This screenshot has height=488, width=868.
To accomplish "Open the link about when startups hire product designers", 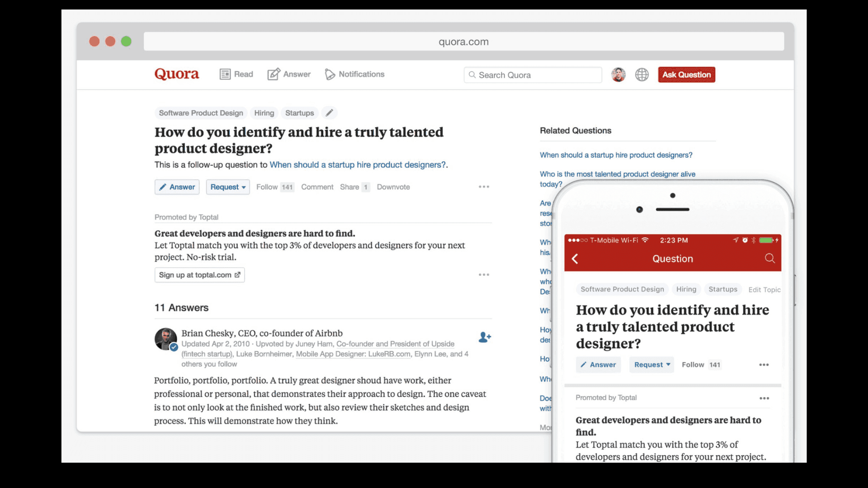I will click(x=357, y=164).
